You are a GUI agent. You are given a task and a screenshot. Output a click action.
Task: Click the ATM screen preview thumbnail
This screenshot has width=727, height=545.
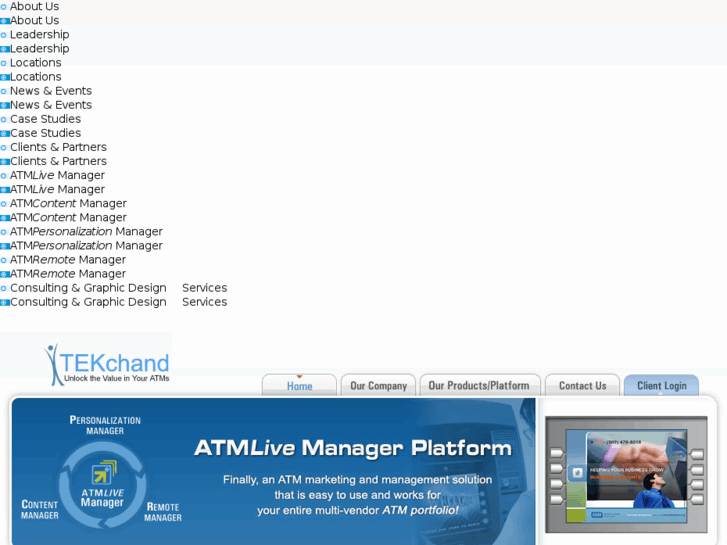coord(626,475)
